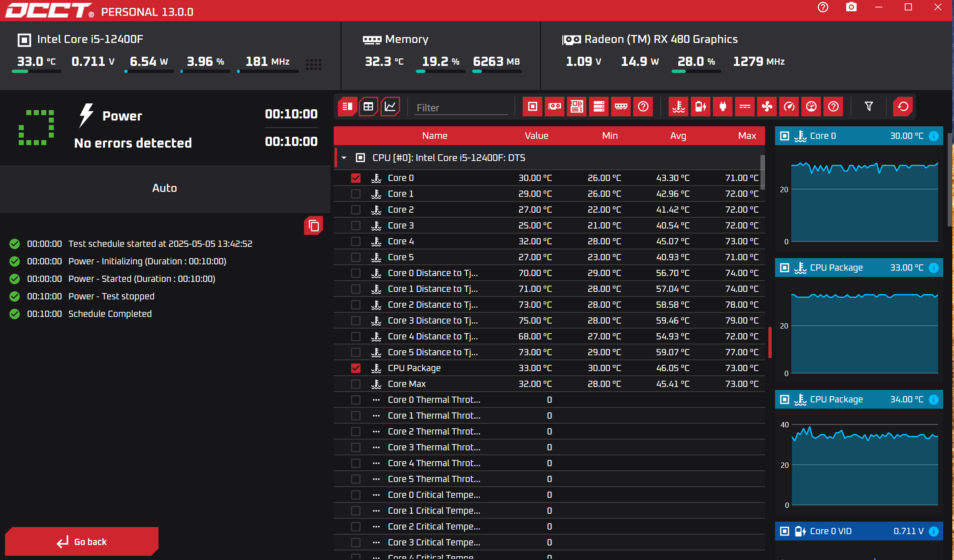Click the Core 2 Critical Temperature row
This screenshot has width=954, height=560.
click(549, 527)
